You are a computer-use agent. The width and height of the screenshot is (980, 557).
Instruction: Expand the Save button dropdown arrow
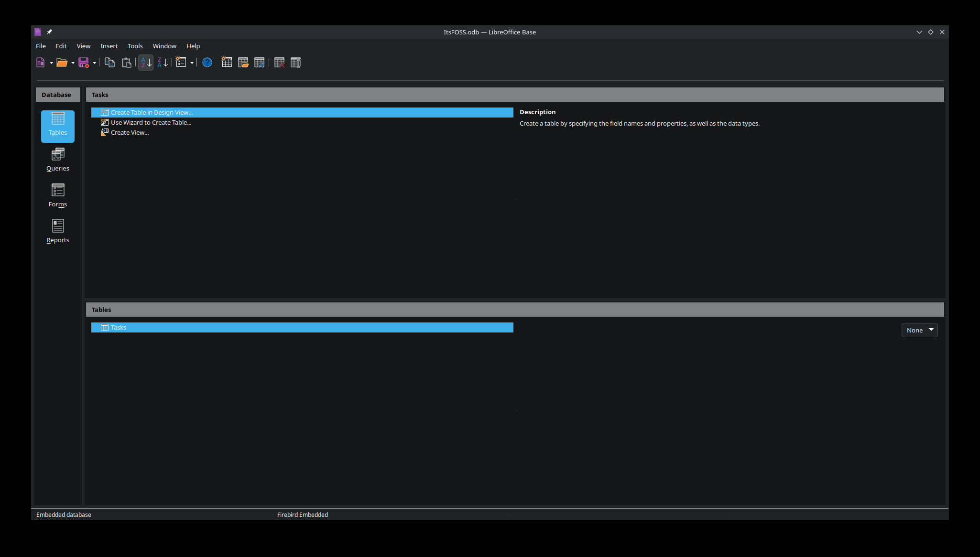click(x=94, y=63)
